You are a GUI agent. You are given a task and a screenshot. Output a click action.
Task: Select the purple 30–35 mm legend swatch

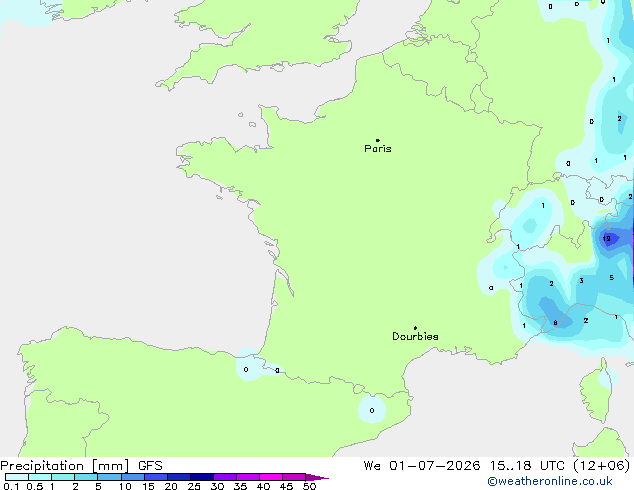(225, 477)
